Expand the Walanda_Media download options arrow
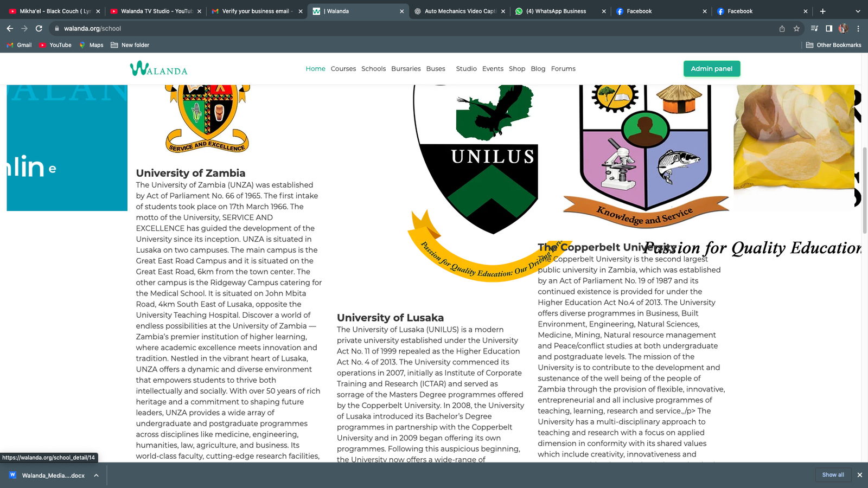The height and width of the screenshot is (488, 868). [x=96, y=476]
